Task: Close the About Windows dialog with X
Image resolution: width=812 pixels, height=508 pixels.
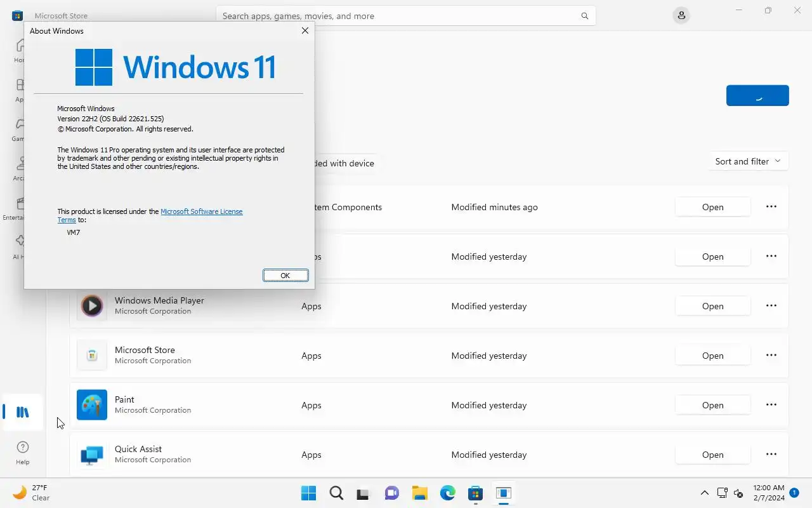Action: (305, 30)
